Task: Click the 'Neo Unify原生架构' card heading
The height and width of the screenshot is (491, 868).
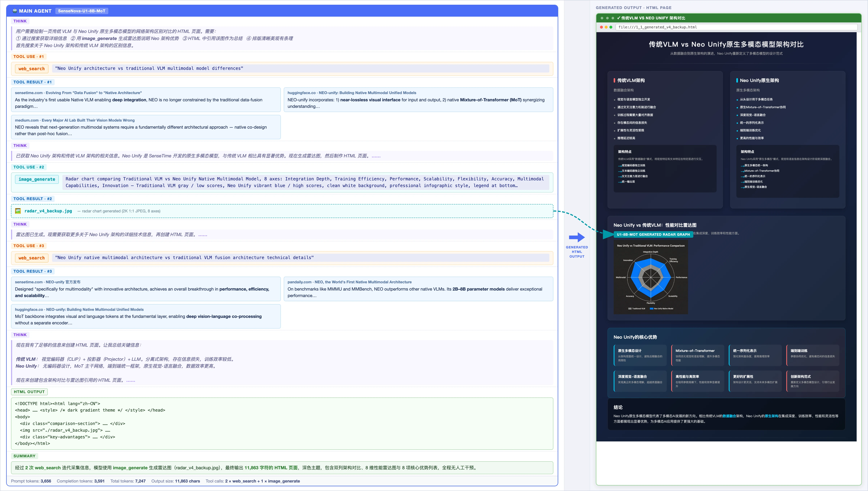Action: 759,81
